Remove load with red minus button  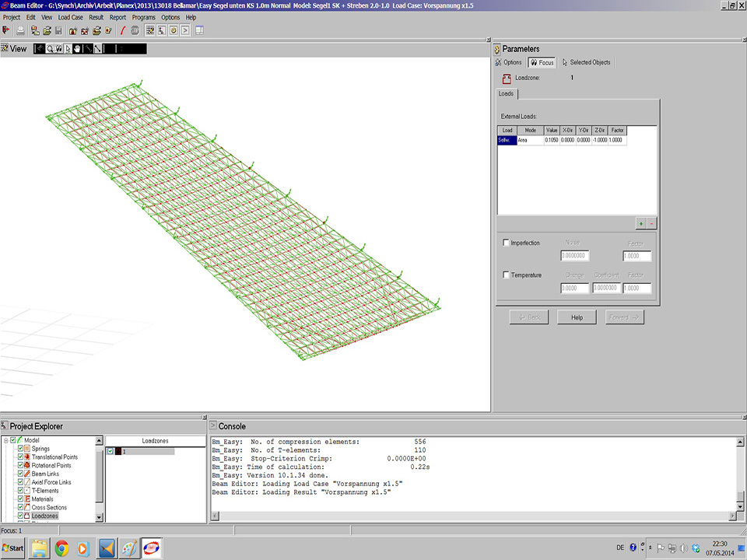point(651,222)
